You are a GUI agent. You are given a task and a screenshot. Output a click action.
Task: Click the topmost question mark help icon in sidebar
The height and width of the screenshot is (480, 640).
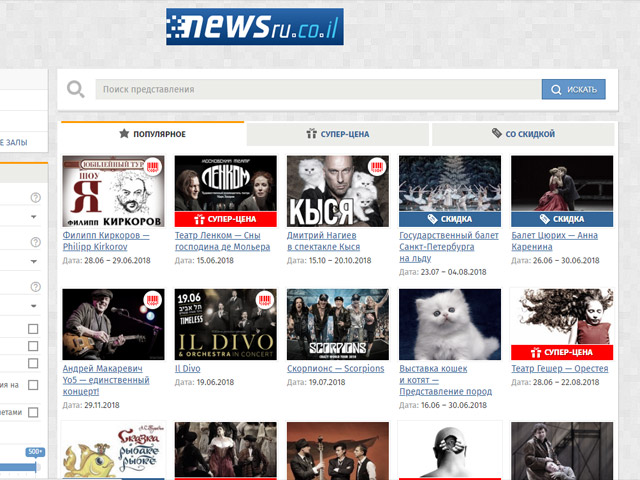coord(35,198)
